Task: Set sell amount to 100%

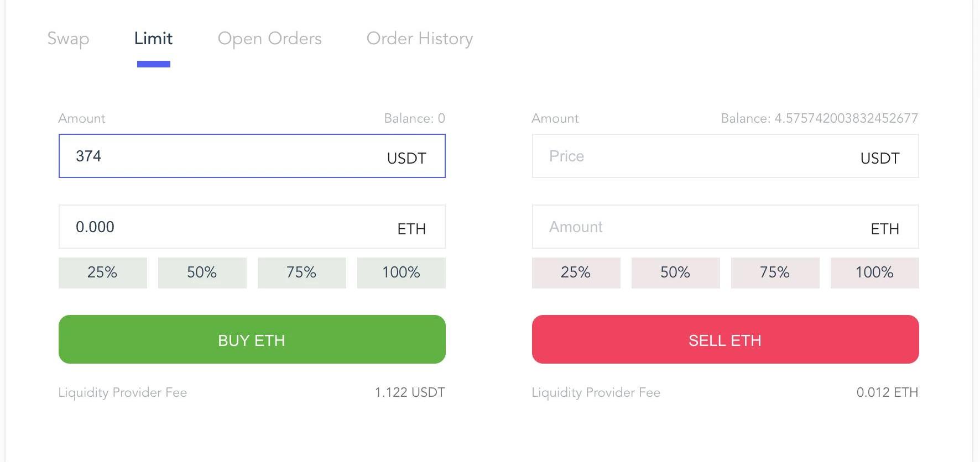Action: point(874,272)
